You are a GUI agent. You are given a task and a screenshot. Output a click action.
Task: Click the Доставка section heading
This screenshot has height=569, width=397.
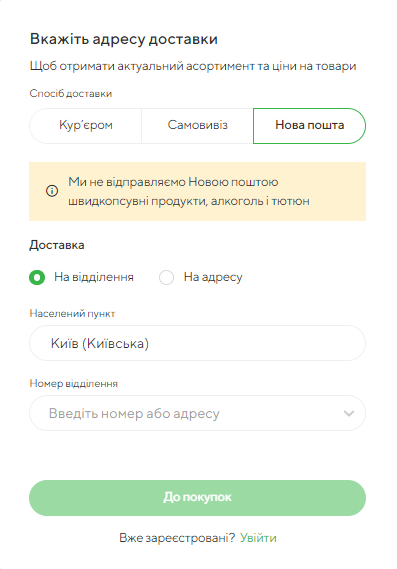tap(57, 245)
